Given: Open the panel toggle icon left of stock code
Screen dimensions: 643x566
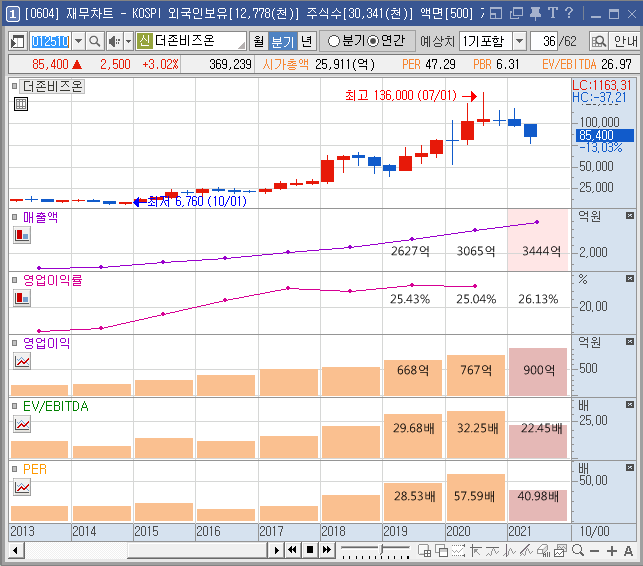Looking at the screenshot, I should click(x=18, y=41).
